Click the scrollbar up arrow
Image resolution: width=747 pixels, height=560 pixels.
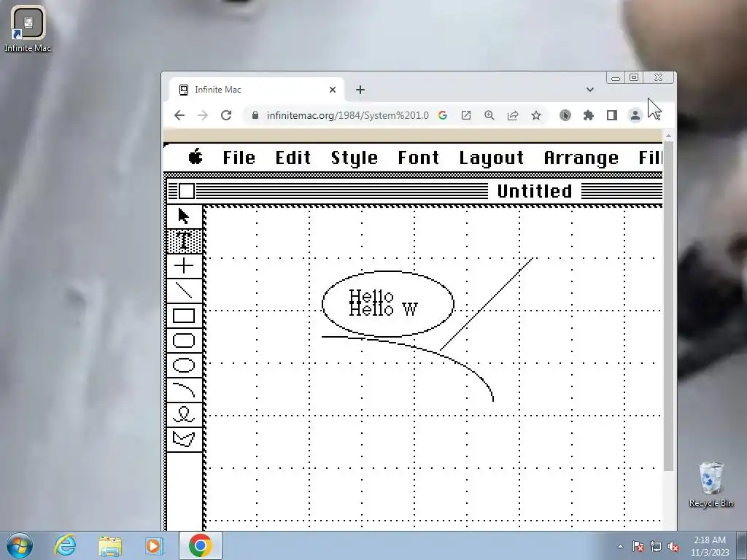pos(668,136)
